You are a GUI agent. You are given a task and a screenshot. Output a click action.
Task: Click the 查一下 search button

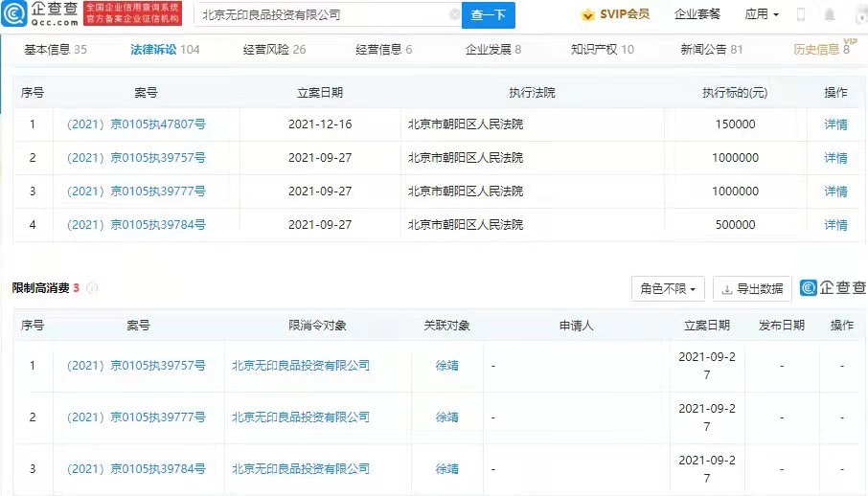coord(489,15)
